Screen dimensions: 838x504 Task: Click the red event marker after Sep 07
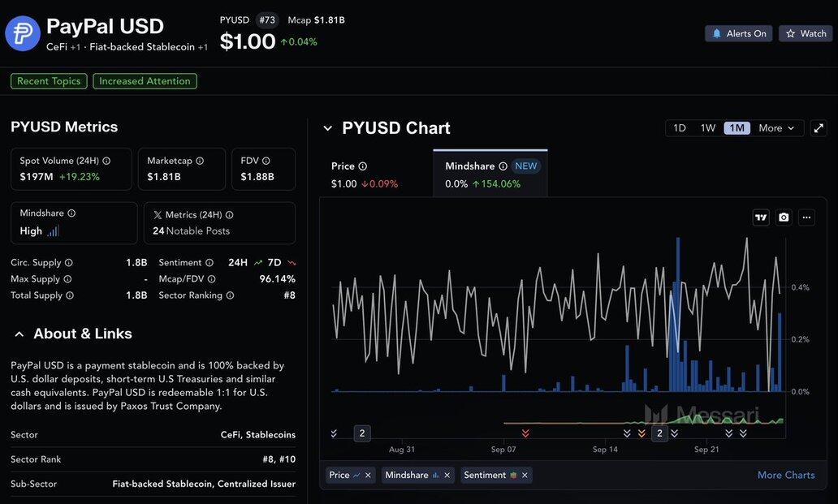click(525, 433)
